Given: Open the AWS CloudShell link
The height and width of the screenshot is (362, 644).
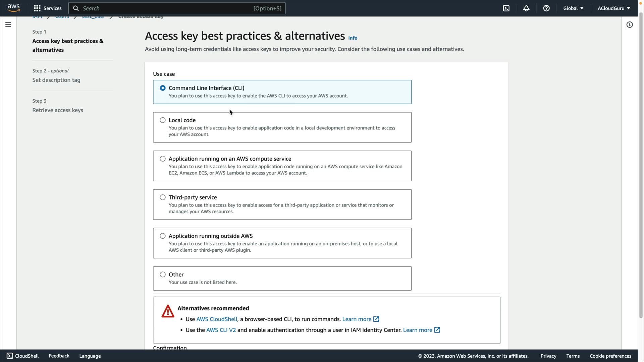Looking at the screenshot, I should 217,319.
